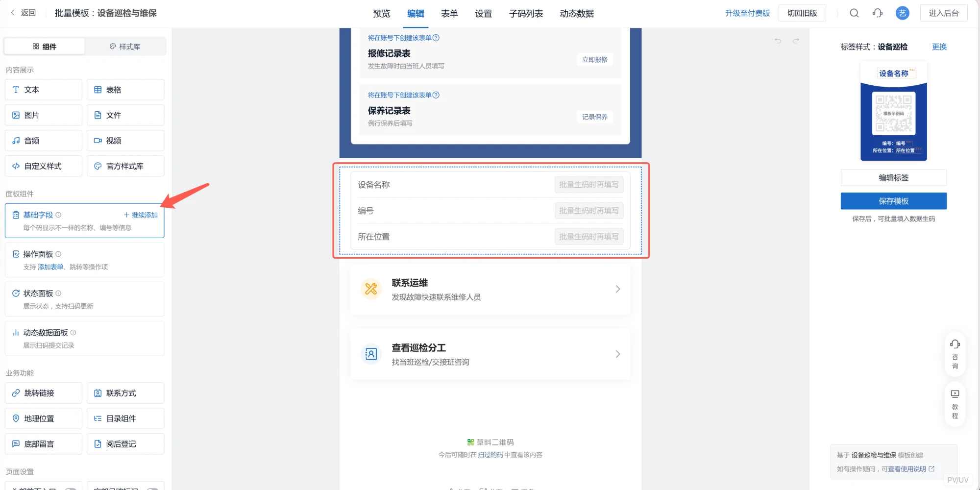
Task: Click the info icon beside 动态数据面板
Action: tap(73, 332)
